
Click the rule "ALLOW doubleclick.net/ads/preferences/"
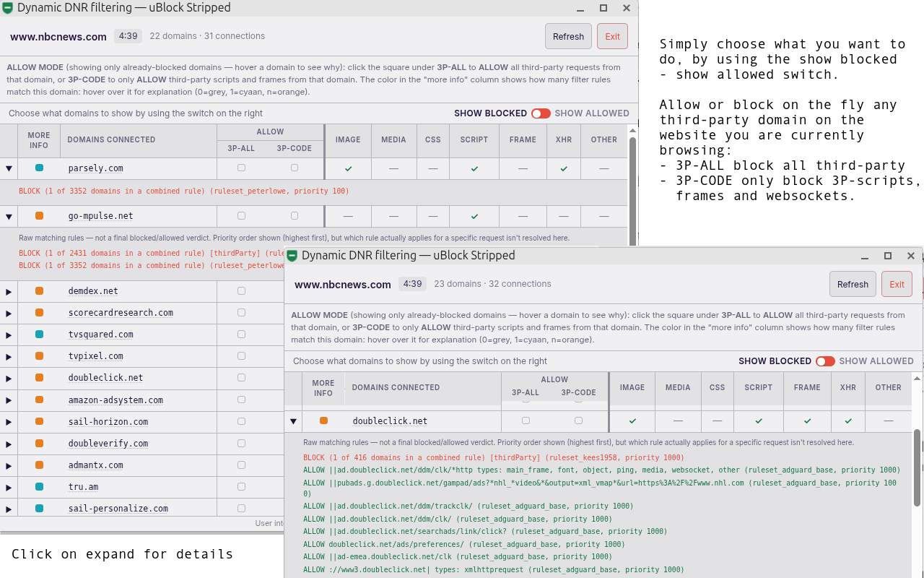[x=464, y=544]
